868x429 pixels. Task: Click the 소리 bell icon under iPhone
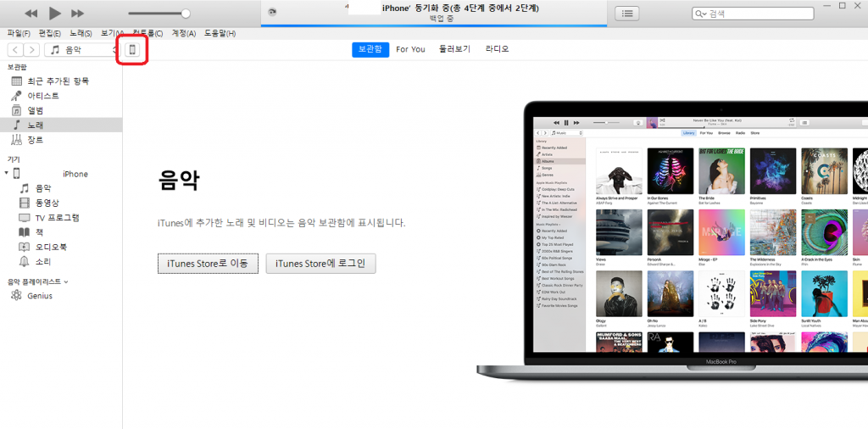point(25,262)
